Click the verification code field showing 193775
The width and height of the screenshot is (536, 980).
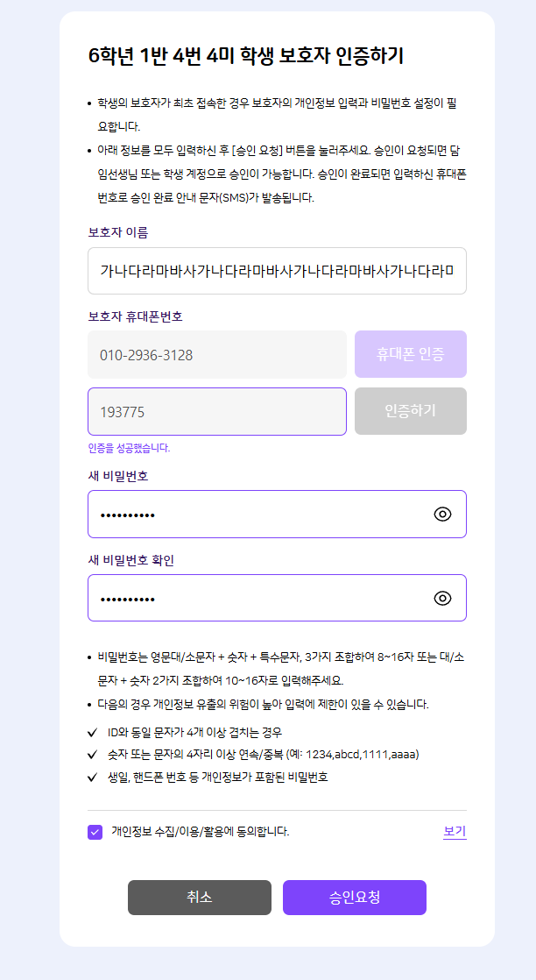pyautogui.click(x=217, y=411)
